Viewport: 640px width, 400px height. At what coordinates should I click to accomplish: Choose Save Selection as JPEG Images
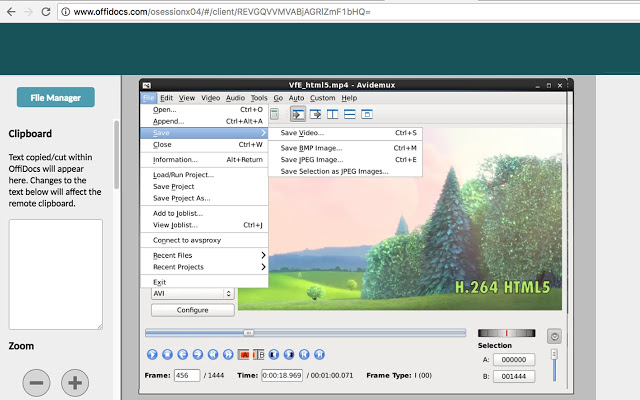[x=345, y=171]
